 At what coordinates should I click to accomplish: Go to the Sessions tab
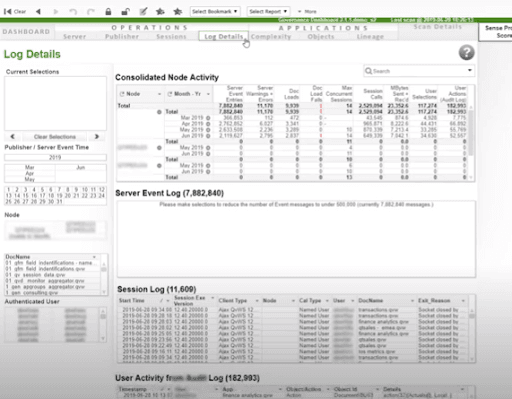point(171,36)
